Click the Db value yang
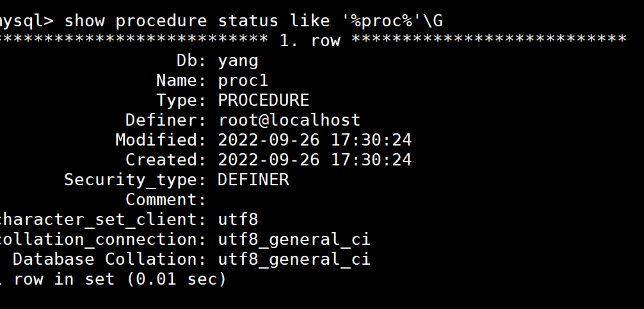Viewport: 644px width, 309px height. [238, 61]
